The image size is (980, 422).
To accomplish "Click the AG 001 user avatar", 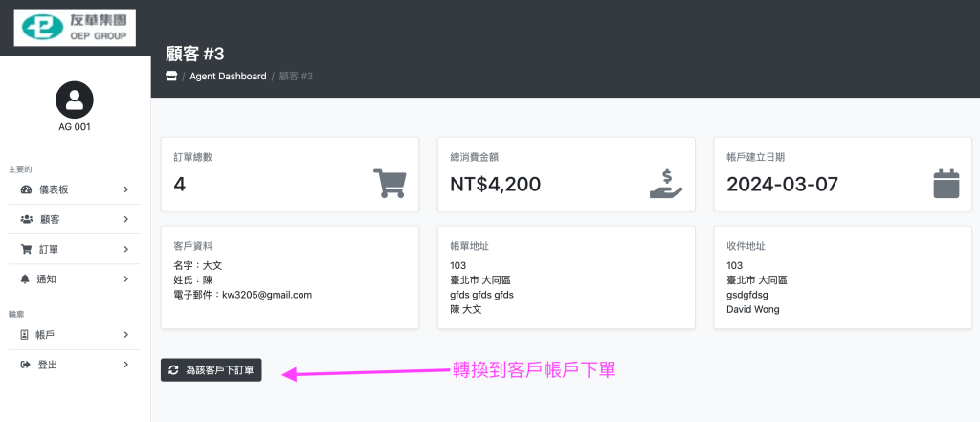I will 75,100.
